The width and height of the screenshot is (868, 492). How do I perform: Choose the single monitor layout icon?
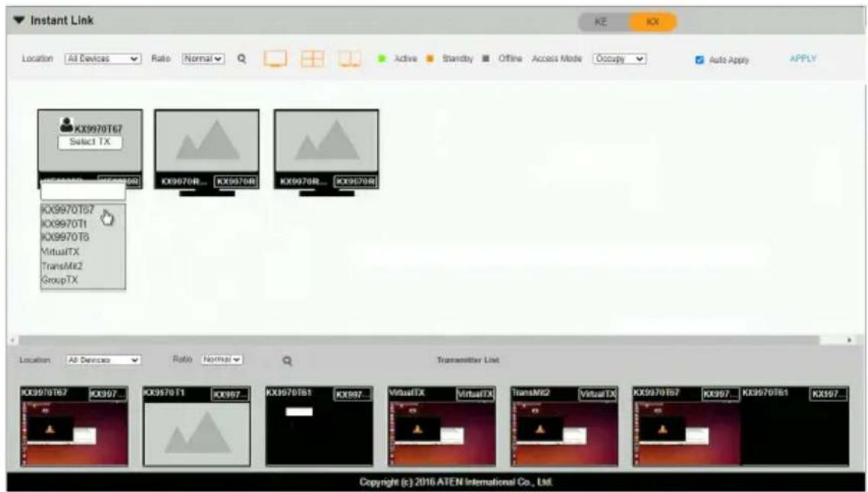(x=275, y=59)
